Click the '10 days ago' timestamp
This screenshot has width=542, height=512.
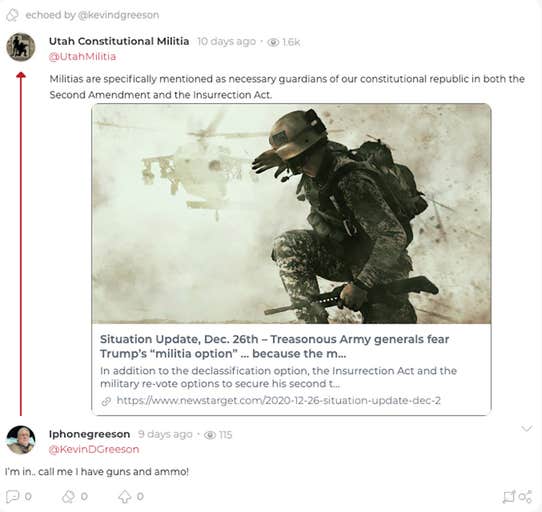[x=226, y=41]
